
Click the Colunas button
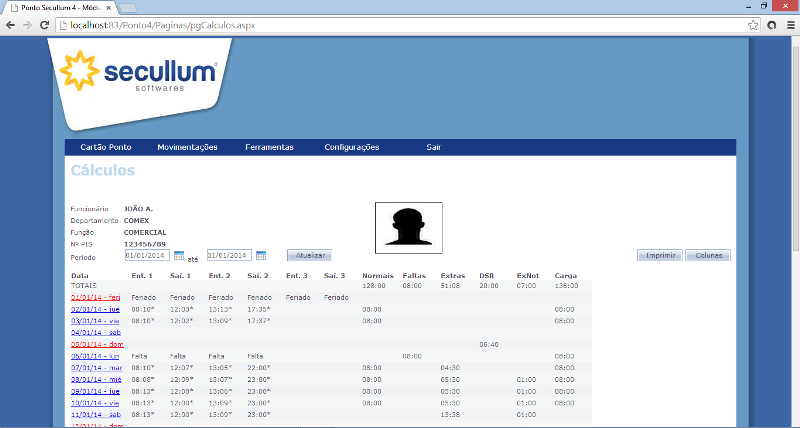pyautogui.click(x=708, y=256)
